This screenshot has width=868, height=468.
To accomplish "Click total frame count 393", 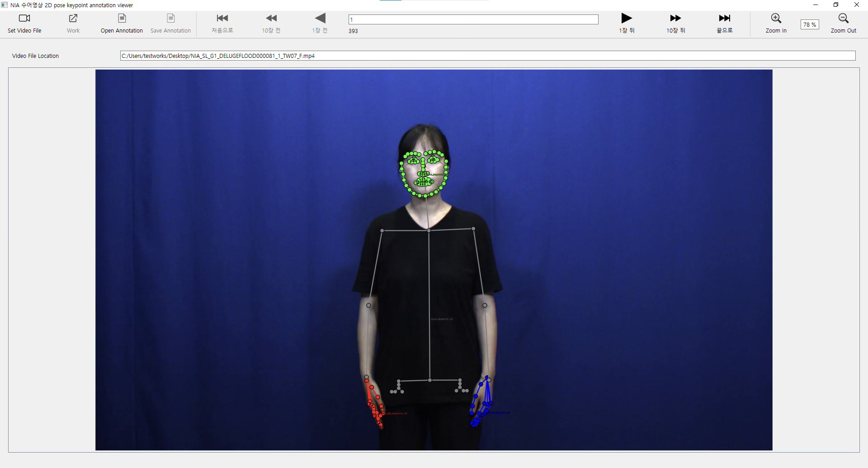I will click(x=353, y=31).
